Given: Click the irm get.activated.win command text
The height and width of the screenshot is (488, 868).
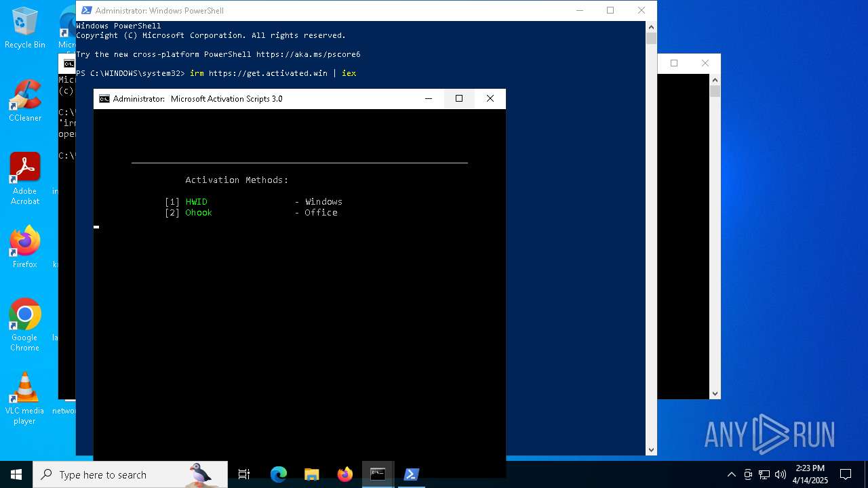Looking at the screenshot, I should [x=273, y=73].
